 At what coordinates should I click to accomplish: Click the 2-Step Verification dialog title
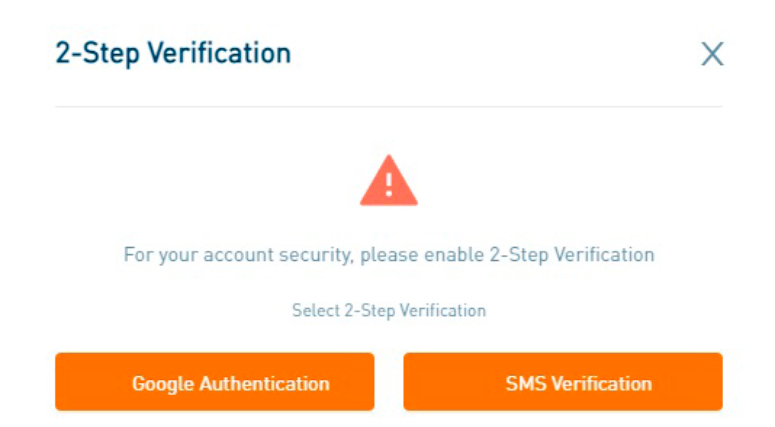[173, 53]
